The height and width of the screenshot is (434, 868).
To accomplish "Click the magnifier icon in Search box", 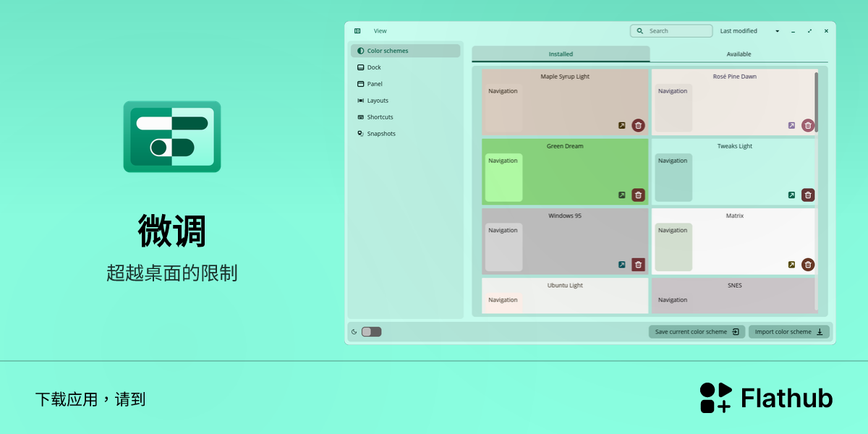I will [x=640, y=31].
